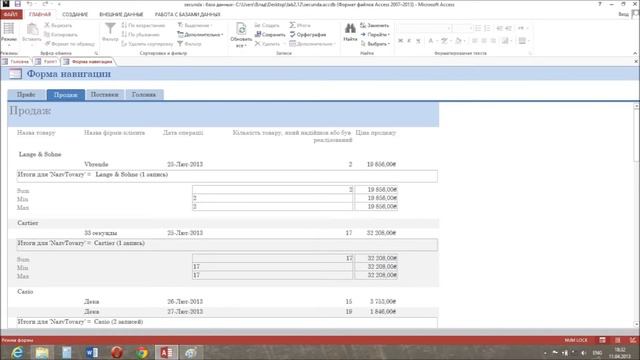640x360 pixels.
Task: Click the Save icon in quick access toolbar
Action: click(18, 4)
